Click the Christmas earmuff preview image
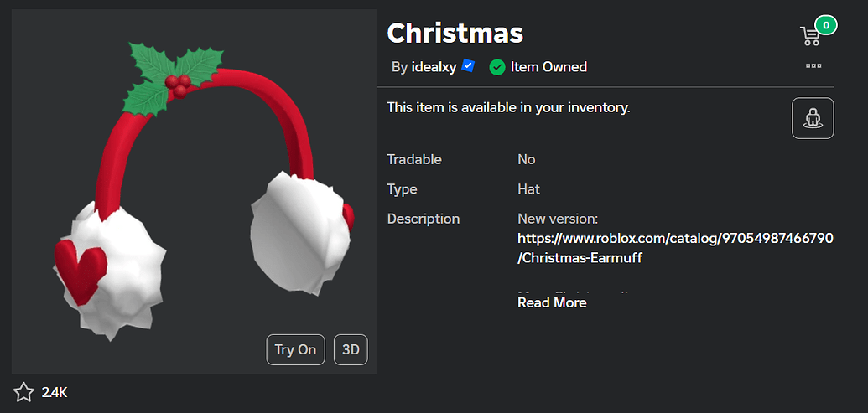This screenshot has height=413, width=868. [194, 191]
